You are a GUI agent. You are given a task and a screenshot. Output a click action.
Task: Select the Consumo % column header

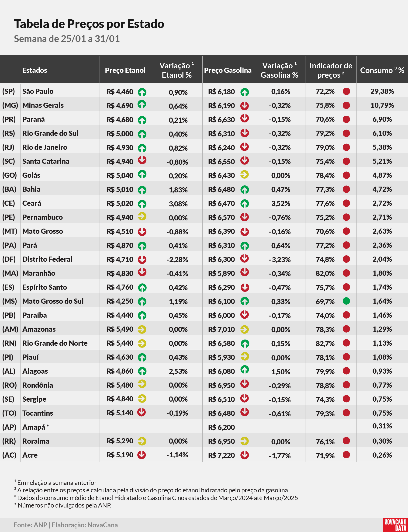382,70
